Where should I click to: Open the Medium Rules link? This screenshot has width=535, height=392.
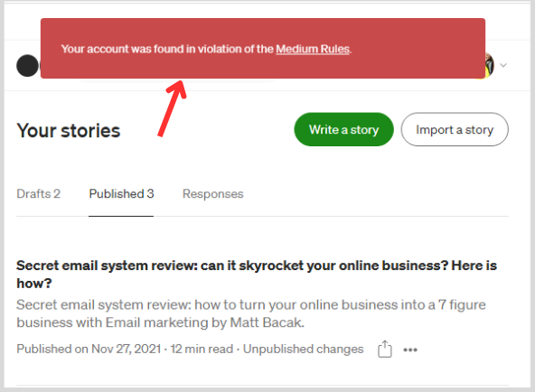click(313, 49)
